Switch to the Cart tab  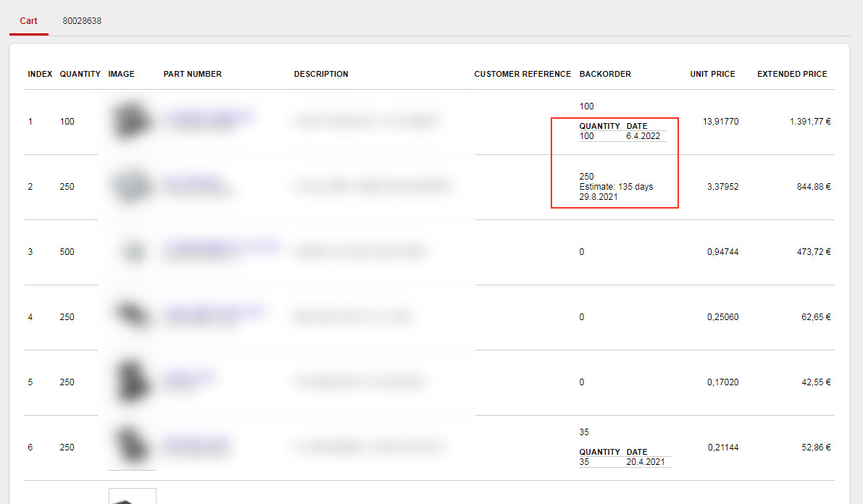(x=28, y=21)
